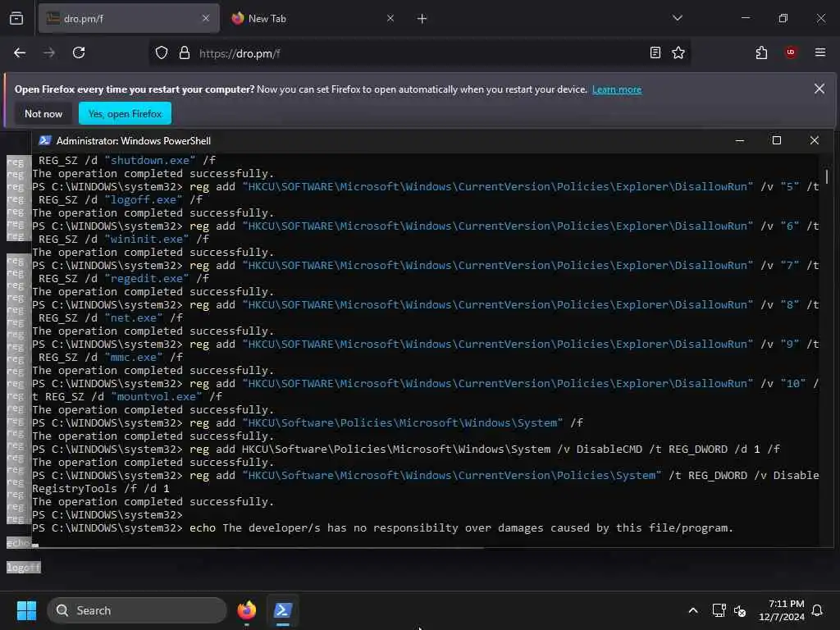The image size is (840, 630).
Task: Minimize the Administrator PowerShell window
Action: click(740, 140)
